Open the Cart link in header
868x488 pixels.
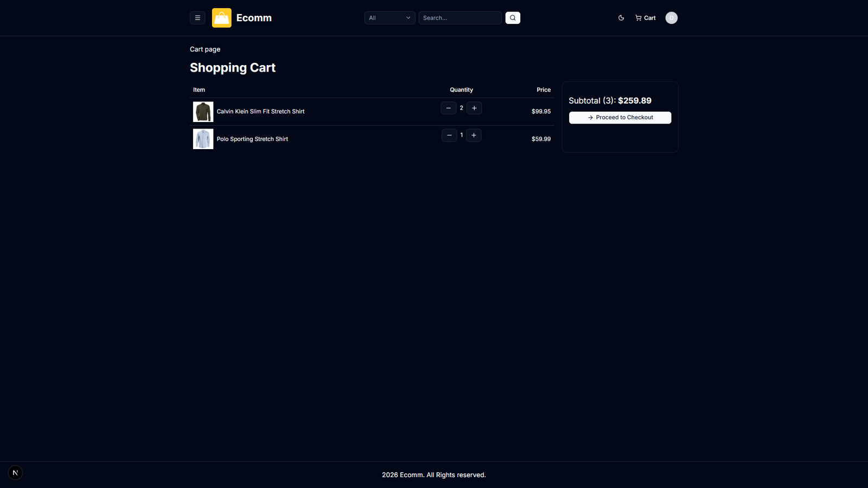[x=646, y=18]
